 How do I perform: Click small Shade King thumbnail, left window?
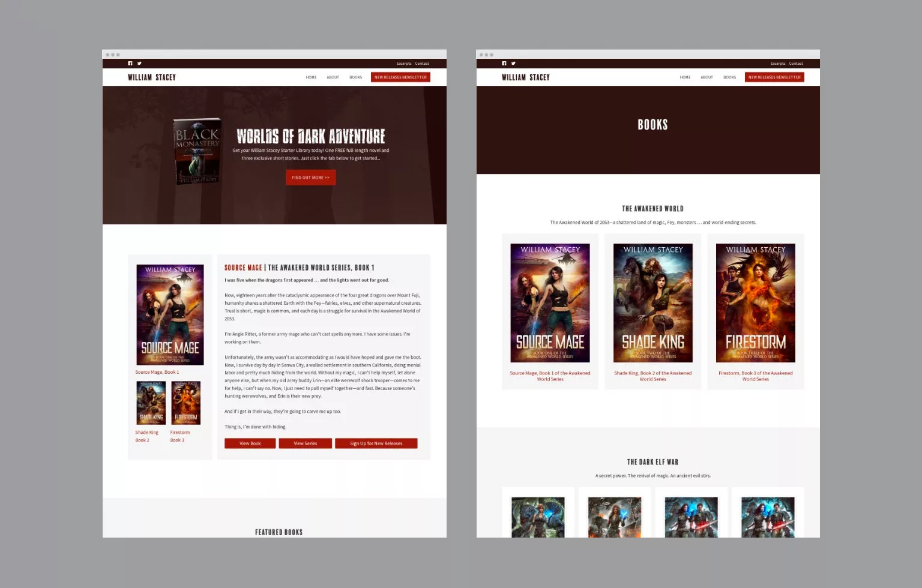coord(151,403)
